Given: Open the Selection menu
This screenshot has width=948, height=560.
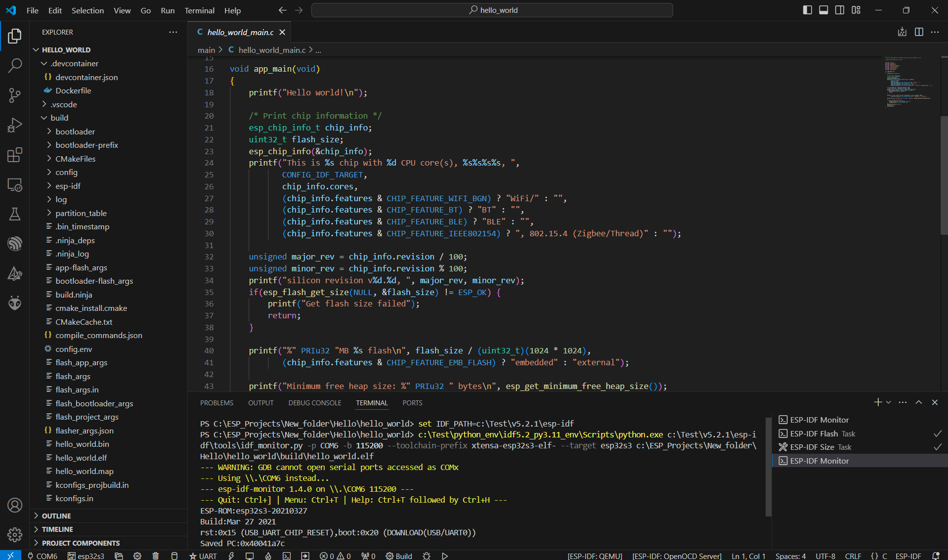Looking at the screenshot, I should pyautogui.click(x=87, y=10).
